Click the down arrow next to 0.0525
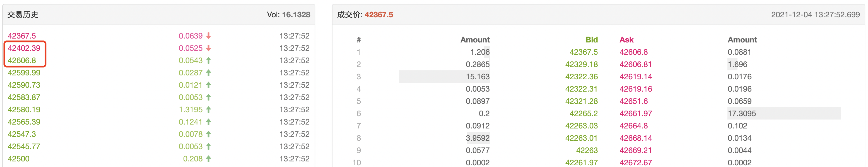 (209, 48)
